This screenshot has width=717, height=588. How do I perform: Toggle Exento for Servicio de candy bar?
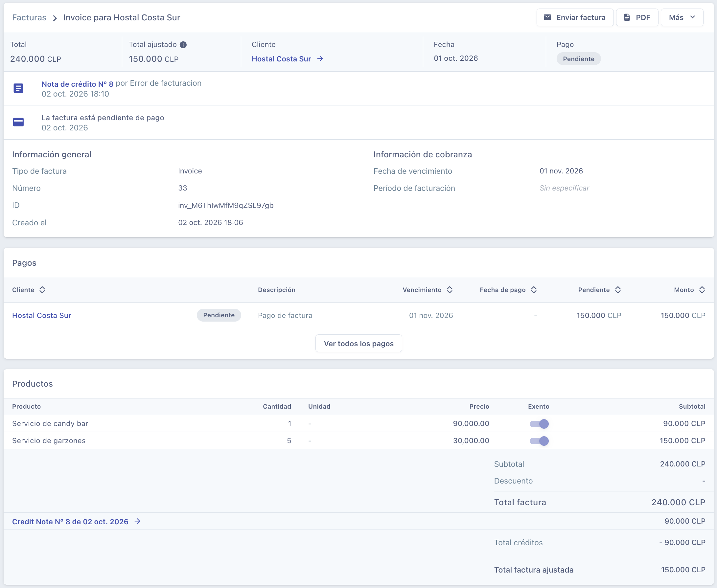539,424
